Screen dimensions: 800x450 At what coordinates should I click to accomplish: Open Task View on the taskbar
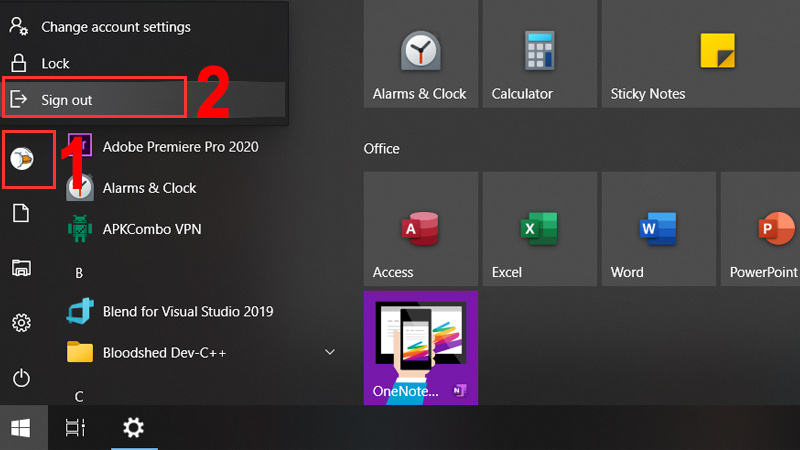click(76, 428)
